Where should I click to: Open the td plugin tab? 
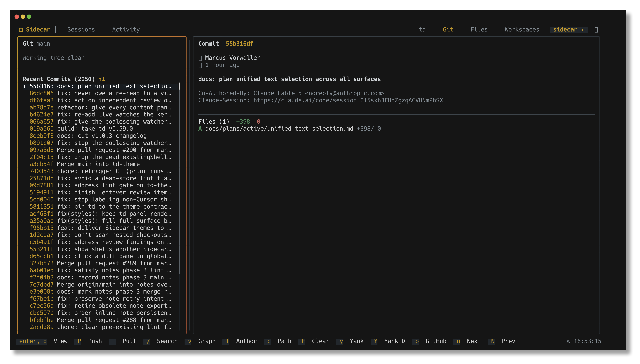422,30
